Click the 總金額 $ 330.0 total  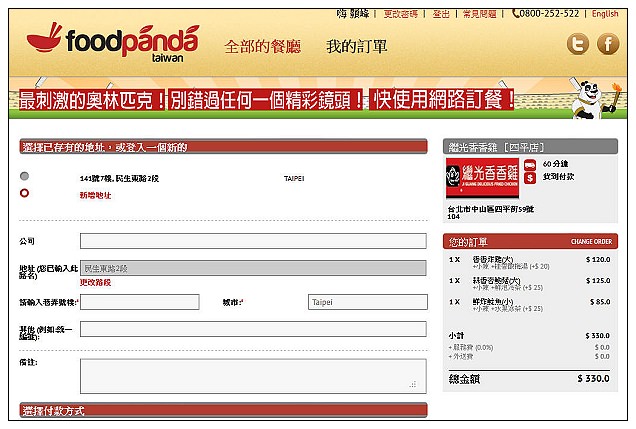tap(529, 379)
